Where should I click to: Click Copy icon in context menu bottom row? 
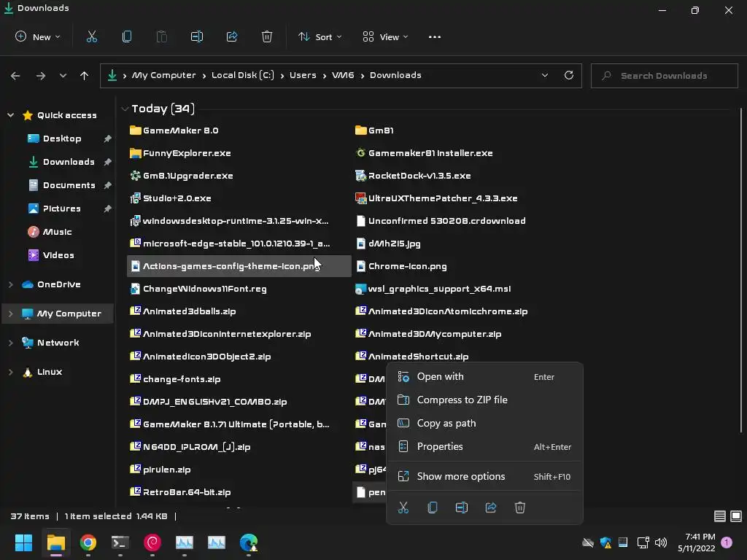pos(433,507)
